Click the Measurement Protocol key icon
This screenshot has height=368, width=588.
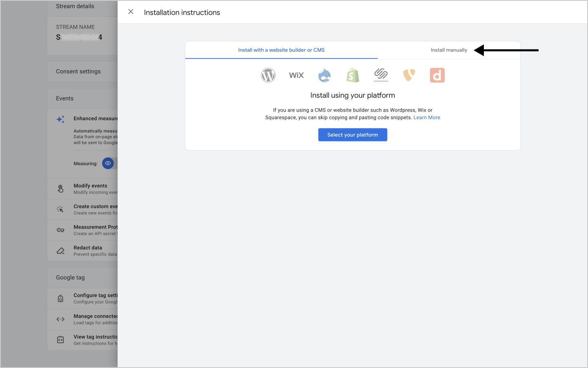[60, 230]
